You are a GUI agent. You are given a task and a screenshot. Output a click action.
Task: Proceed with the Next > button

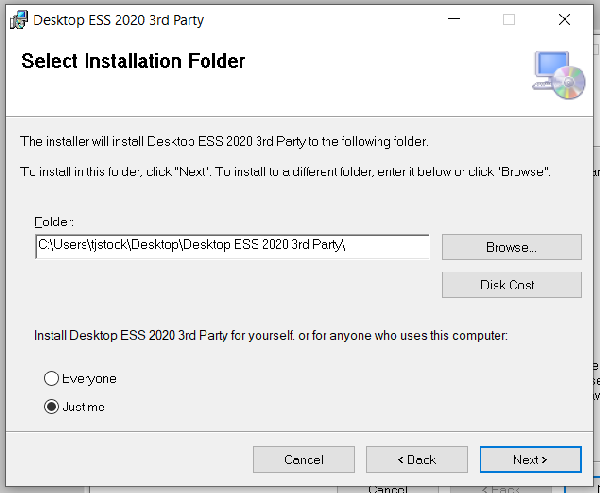point(530,459)
